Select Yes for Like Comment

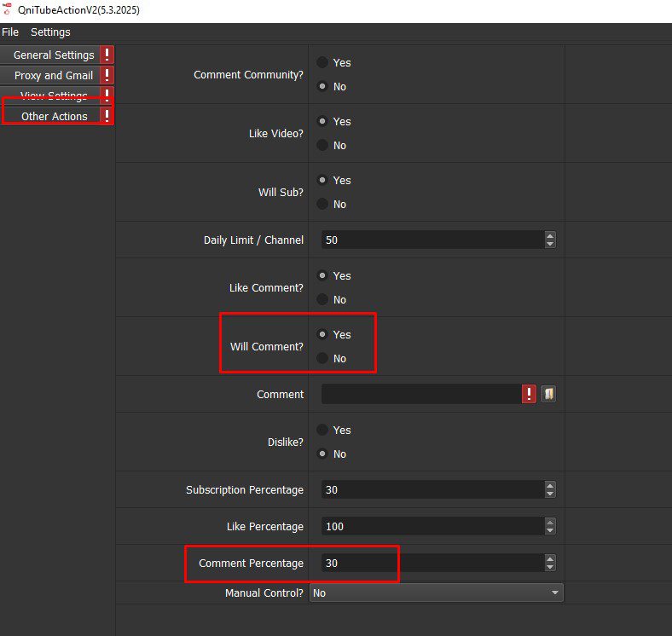[333, 275]
